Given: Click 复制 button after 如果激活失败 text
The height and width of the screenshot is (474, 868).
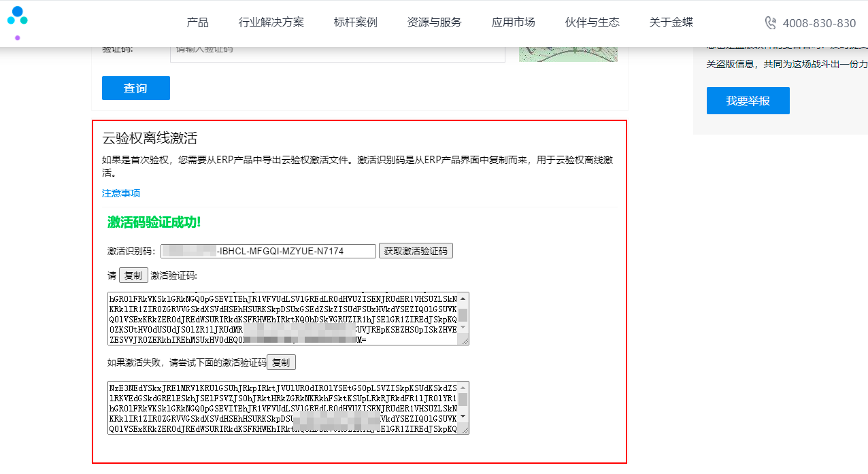Looking at the screenshot, I should click(x=281, y=362).
